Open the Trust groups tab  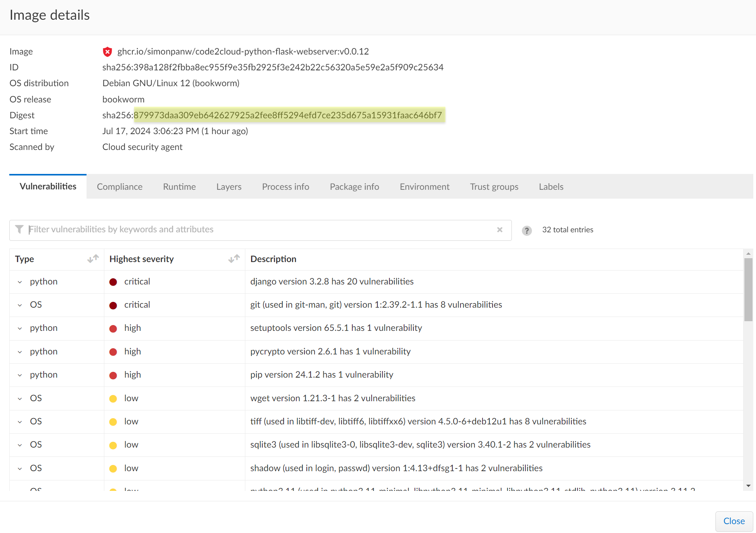click(494, 187)
